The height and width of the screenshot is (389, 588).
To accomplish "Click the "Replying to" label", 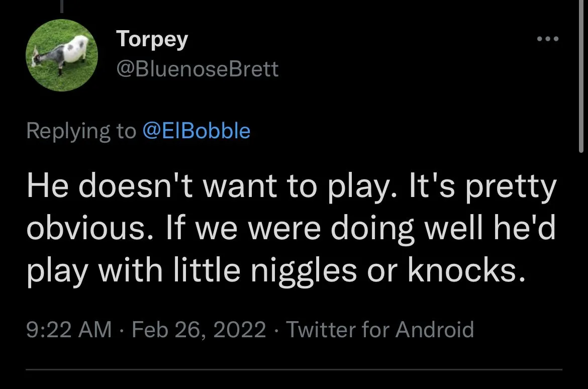I will click(81, 131).
